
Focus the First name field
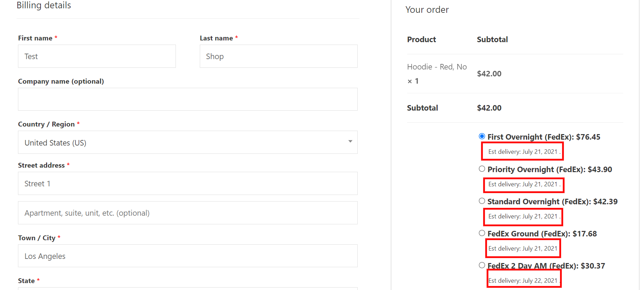97,56
